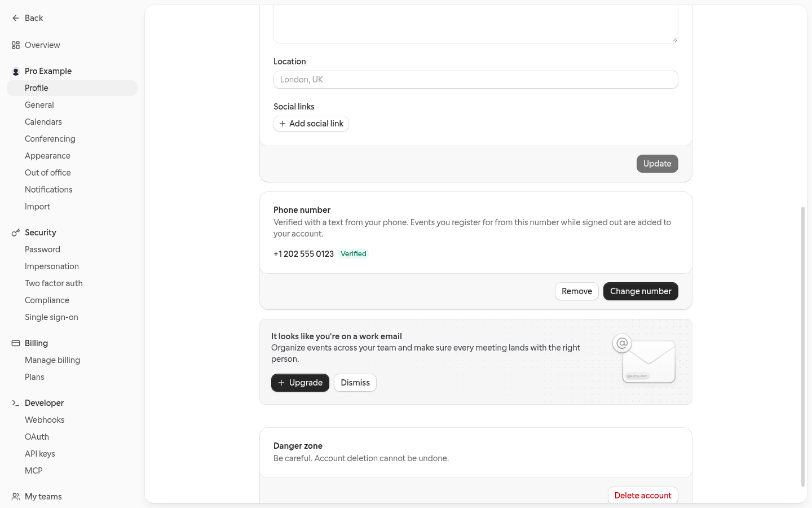812x508 pixels.
Task: Click the Security key icon
Action: tap(16, 233)
